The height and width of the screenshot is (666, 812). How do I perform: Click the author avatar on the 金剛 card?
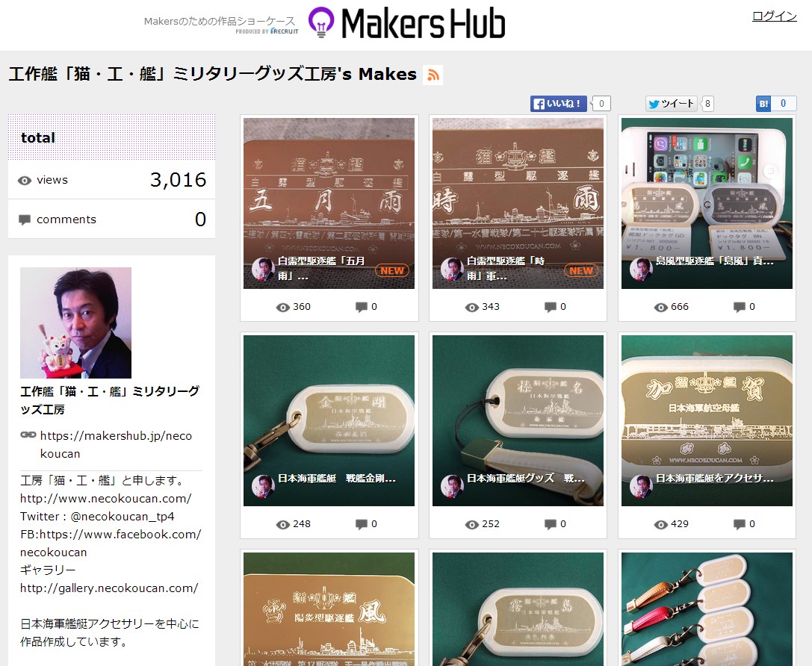click(263, 486)
